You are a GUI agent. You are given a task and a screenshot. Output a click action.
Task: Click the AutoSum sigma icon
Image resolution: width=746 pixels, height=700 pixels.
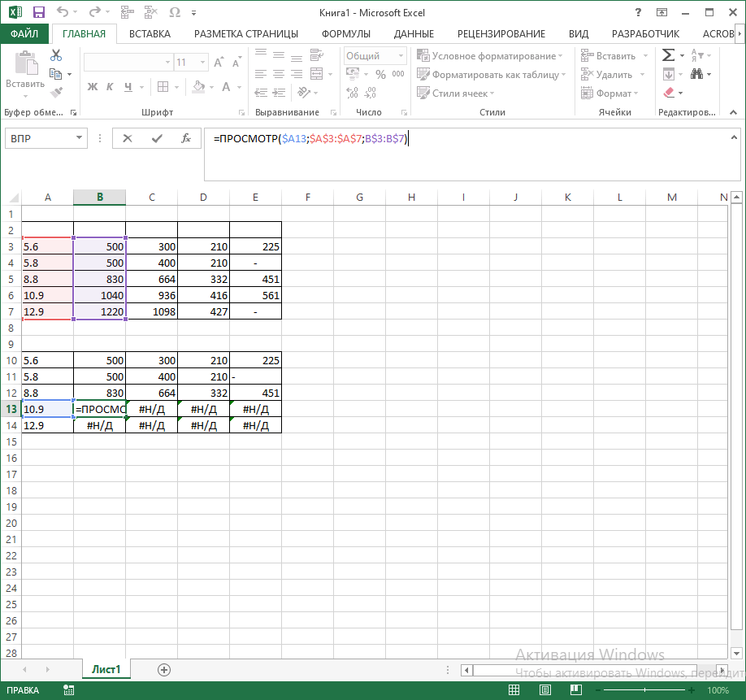(x=669, y=55)
